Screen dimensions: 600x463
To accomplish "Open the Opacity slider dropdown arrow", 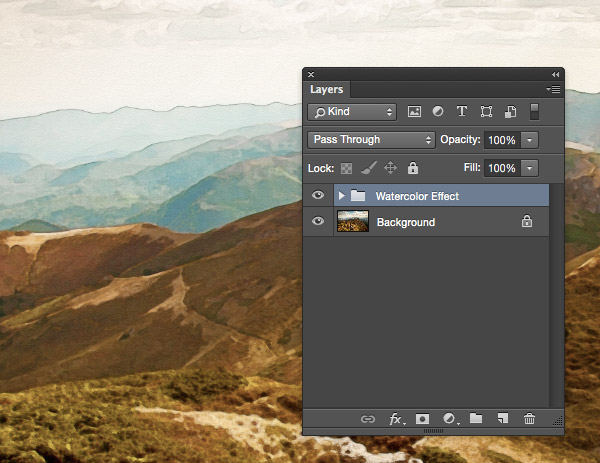I will (530, 140).
